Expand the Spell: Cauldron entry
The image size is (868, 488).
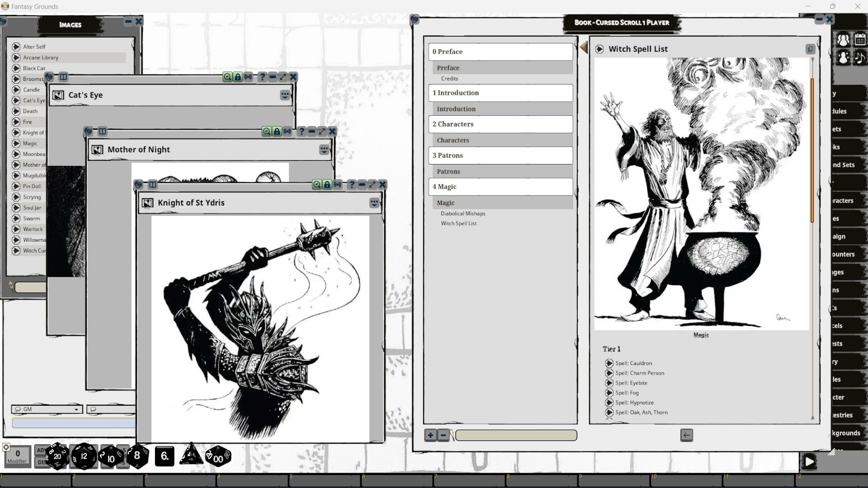(x=609, y=363)
